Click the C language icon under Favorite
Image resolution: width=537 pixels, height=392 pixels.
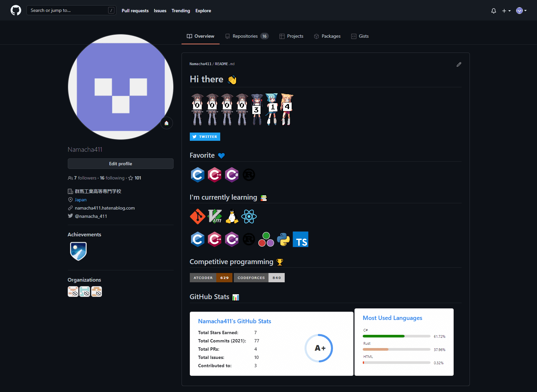pos(198,175)
